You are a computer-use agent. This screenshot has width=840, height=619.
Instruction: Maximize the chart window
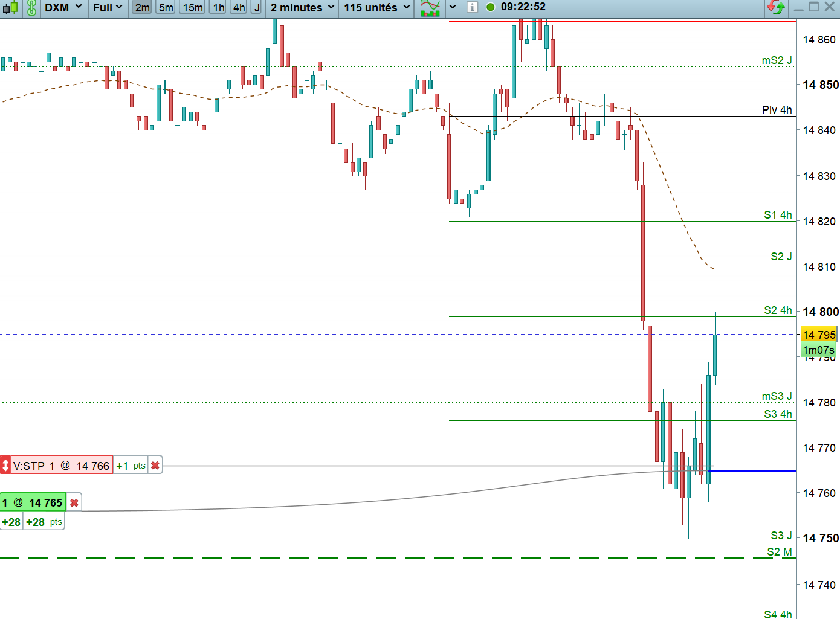(x=814, y=7)
